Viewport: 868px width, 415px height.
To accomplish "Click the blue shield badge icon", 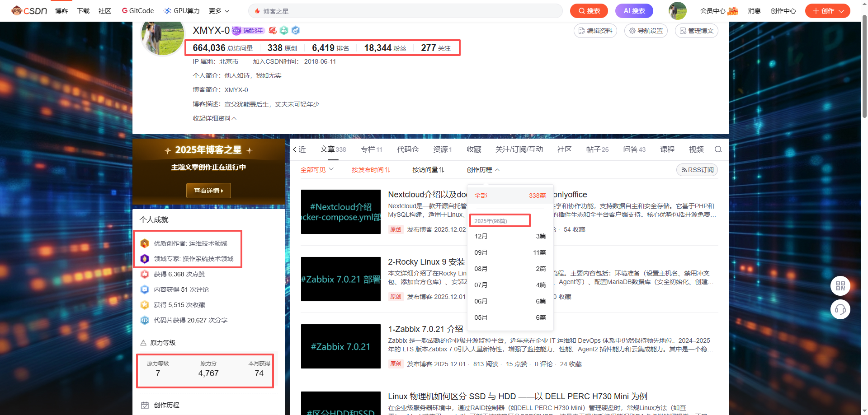I will [296, 31].
